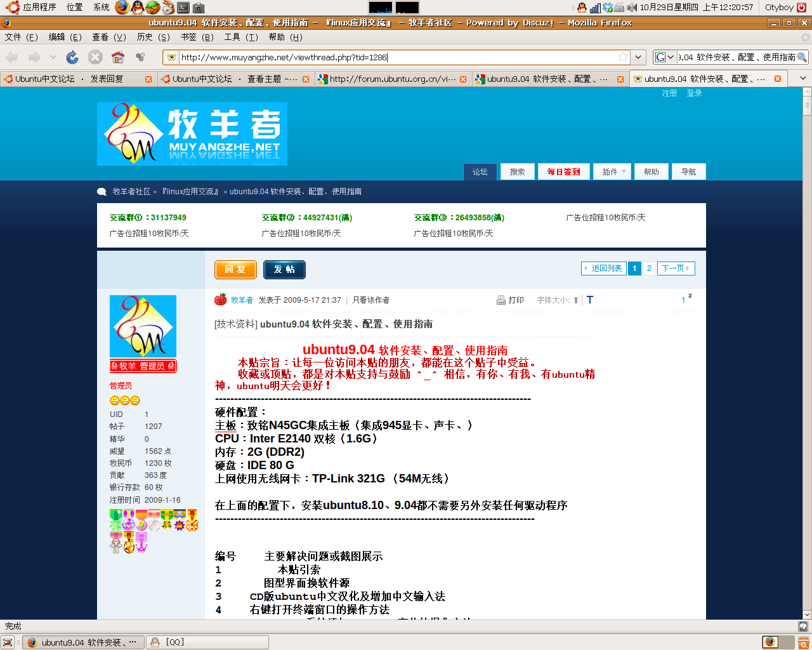Close the forum.ubuntu.org.cn tab
The width and height of the screenshot is (812, 650).
click(463, 79)
